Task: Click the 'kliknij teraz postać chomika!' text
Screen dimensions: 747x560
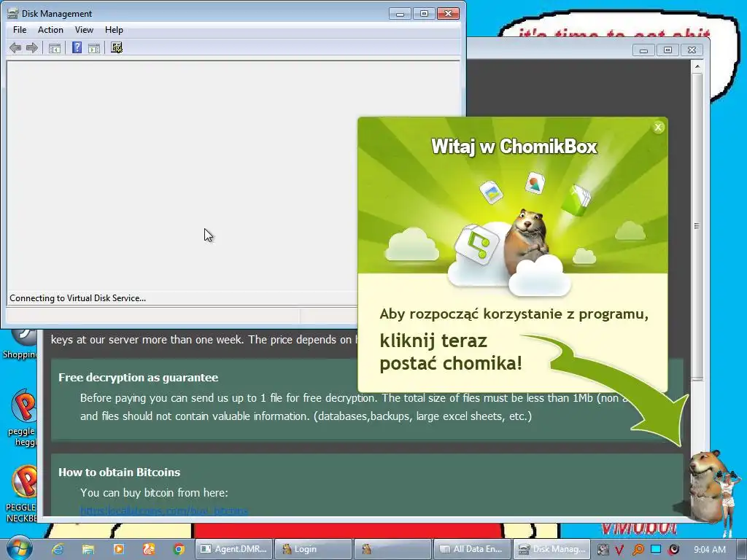Action: [451, 352]
